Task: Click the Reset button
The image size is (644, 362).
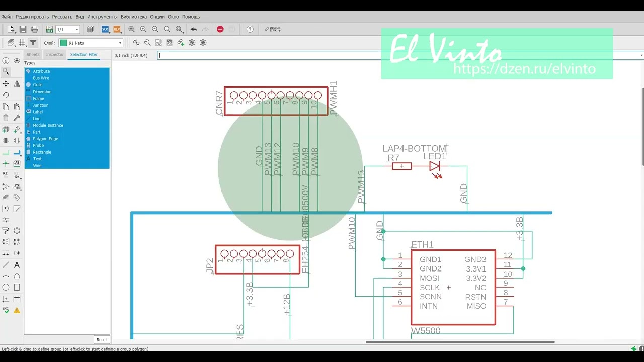Action: [102, 339]
